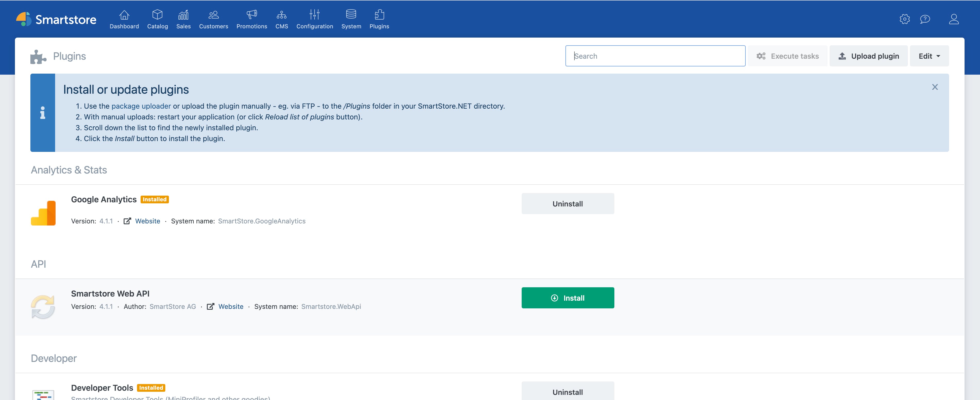This screenshot has width=980, height=400.
Task: Click the help question-mark icon
Action: 925,19
